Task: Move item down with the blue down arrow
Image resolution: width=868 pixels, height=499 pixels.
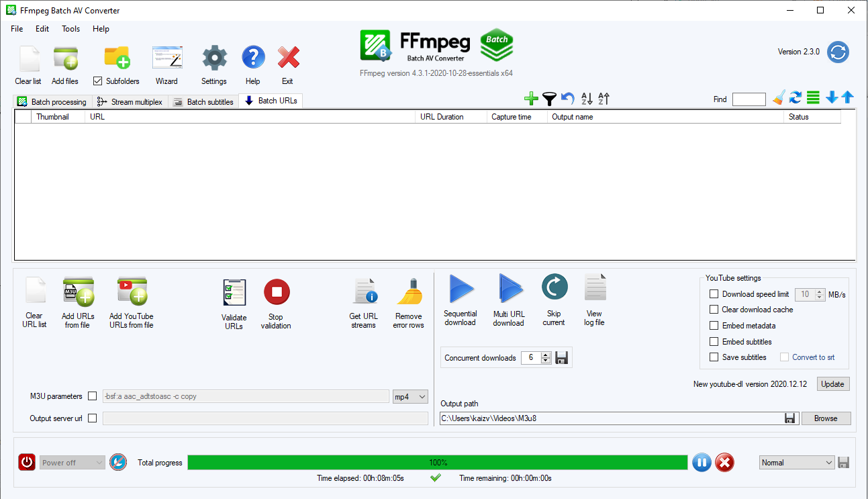Action: tap(832, 98)
